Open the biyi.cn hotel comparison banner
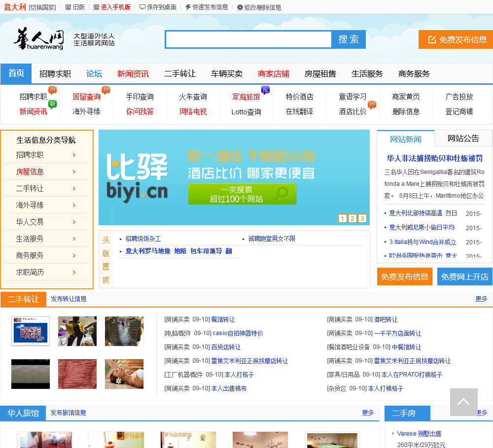The width and height of the screenshot is (493, 448). (x=234, y=177)
